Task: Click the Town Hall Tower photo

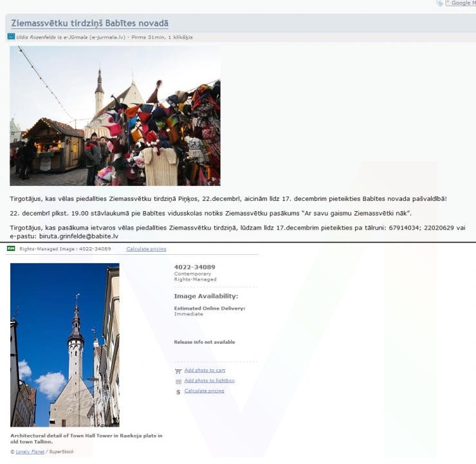Action: pyautogui.click(x=64, y=344)
